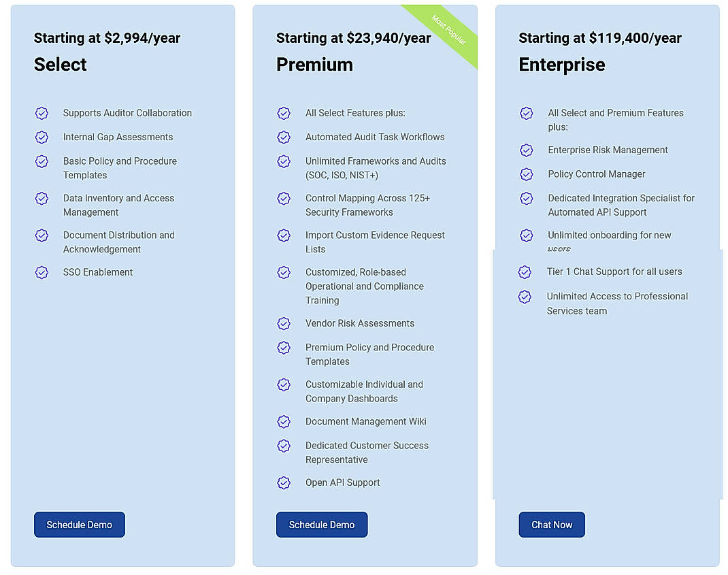Select the Enterprise plan title

click(561, 65)
